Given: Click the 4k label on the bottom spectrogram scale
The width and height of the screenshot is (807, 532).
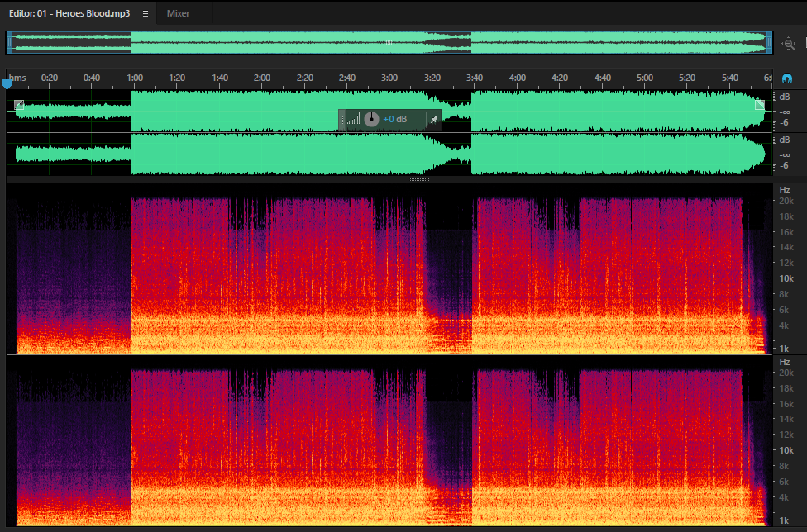Looking at the screenshot, I should 784,497.
